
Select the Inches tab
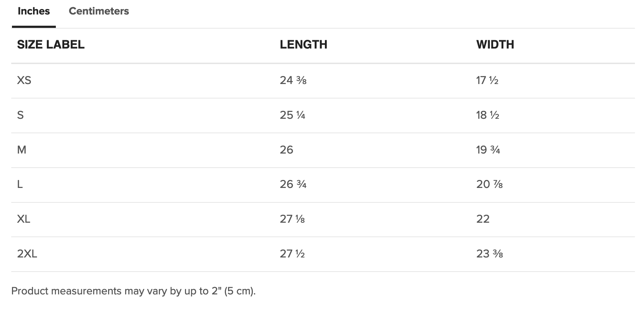coord(34,11)
